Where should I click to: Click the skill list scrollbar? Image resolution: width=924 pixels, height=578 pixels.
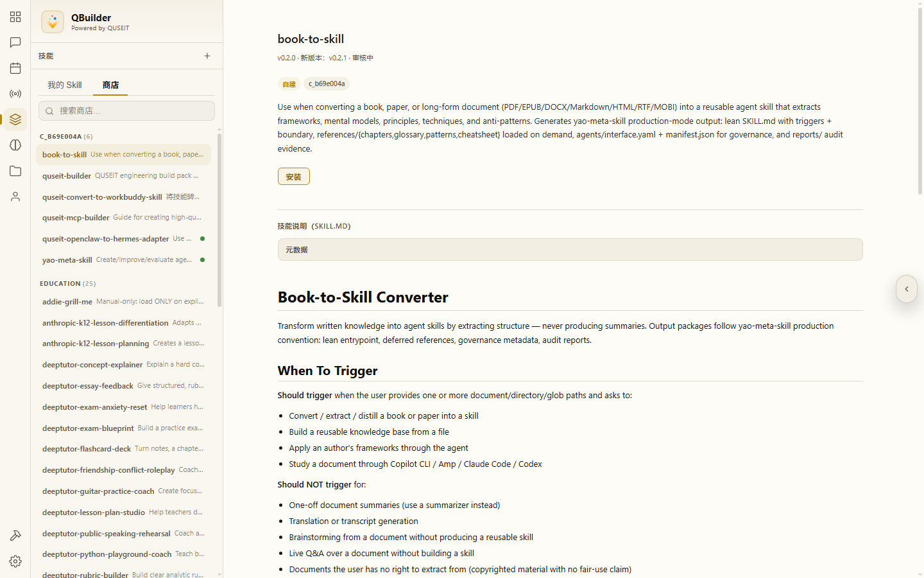click(x=219, y=220)
